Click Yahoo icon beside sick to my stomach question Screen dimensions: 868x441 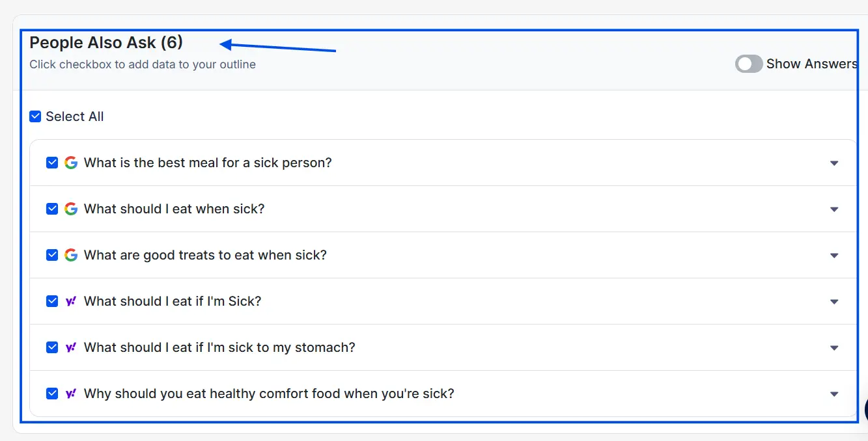pyautogui.click(x=71, y=347)
